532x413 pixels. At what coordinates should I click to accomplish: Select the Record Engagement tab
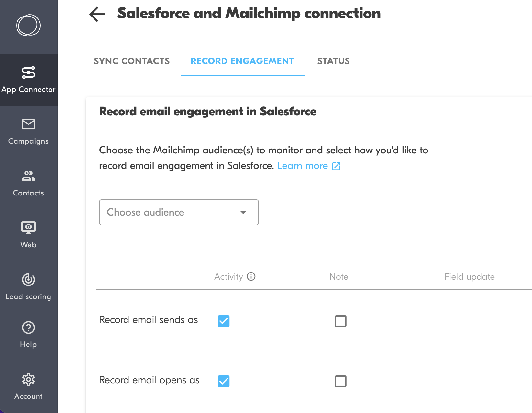pyautogui.click(x=242, y=61)
